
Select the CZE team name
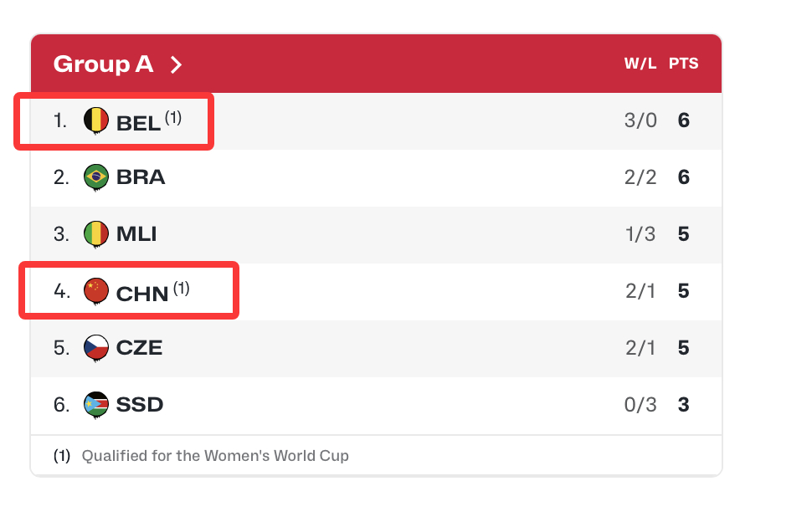point(139,347)
